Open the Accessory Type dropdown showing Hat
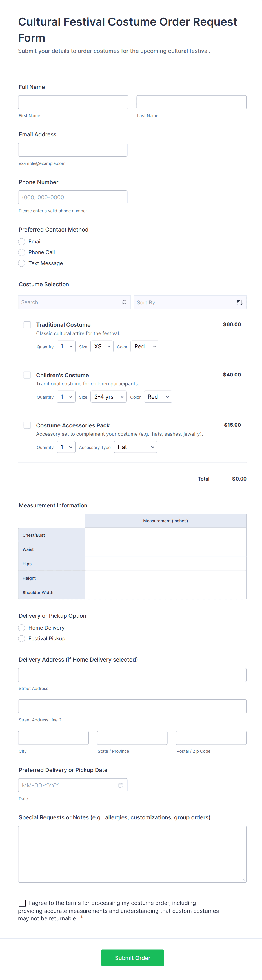Viewport: 262px width, 980px height. (135, 447)
